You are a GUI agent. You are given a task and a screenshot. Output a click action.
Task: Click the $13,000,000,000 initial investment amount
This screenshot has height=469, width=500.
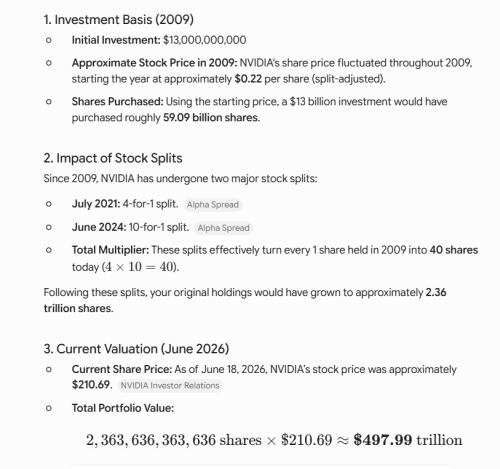[205, 40]
